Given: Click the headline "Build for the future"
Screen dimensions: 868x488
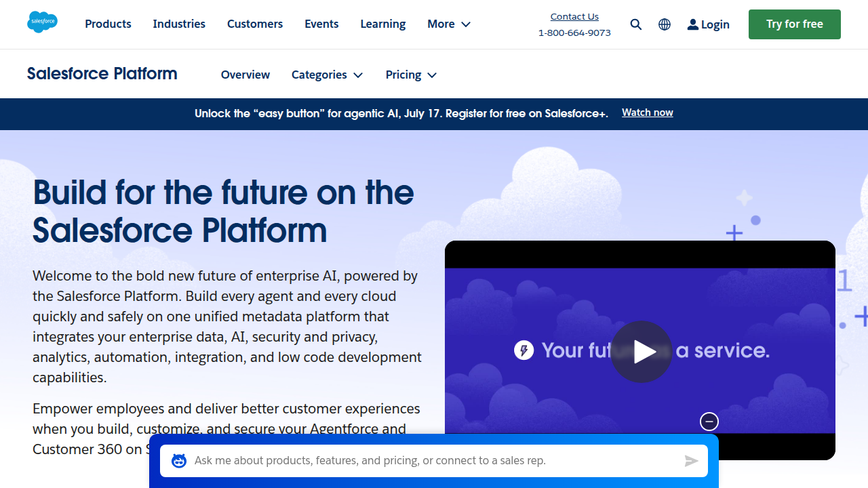Looking at the screenshot, I should [223, 211].
